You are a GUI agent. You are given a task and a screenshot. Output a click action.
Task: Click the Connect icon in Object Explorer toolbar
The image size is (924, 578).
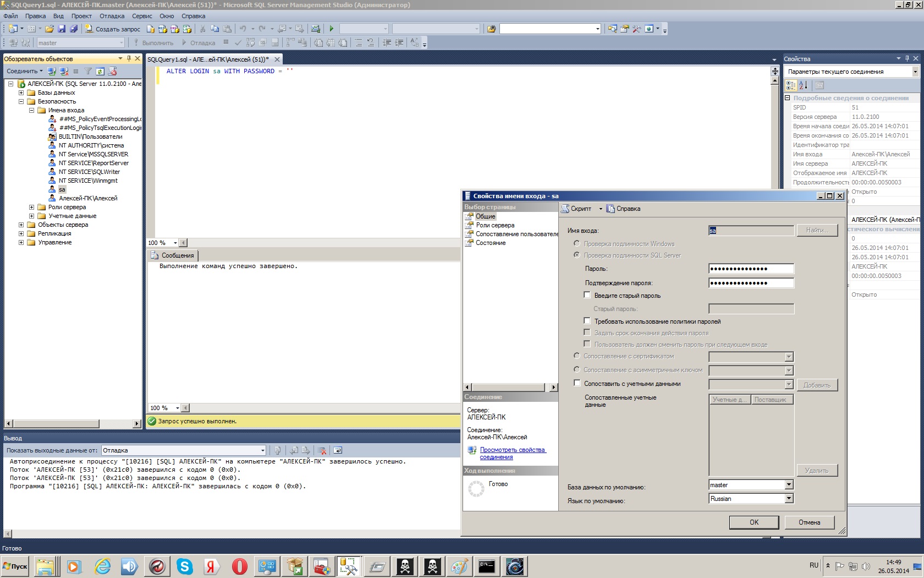coord(52,71)
